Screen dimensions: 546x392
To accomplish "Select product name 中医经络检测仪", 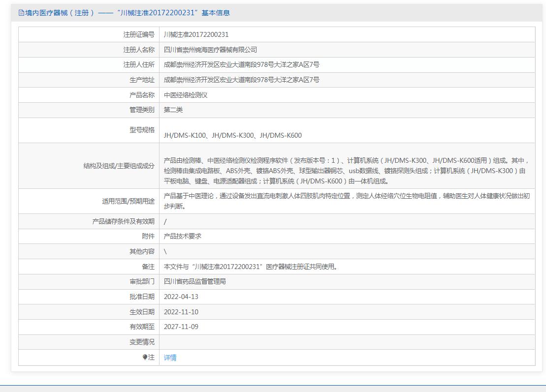I will (x=186, y=95).
